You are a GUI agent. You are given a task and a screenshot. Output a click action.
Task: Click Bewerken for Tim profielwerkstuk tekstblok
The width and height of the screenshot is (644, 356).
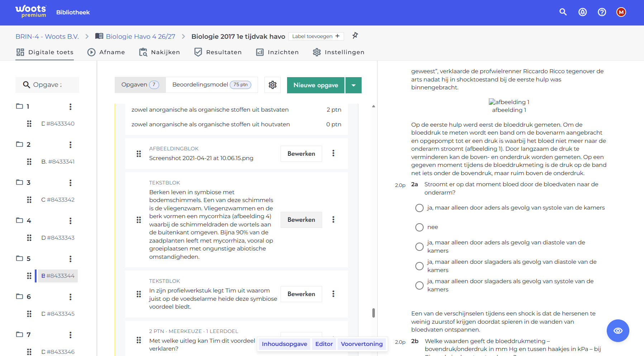click(x=301, y=294)
